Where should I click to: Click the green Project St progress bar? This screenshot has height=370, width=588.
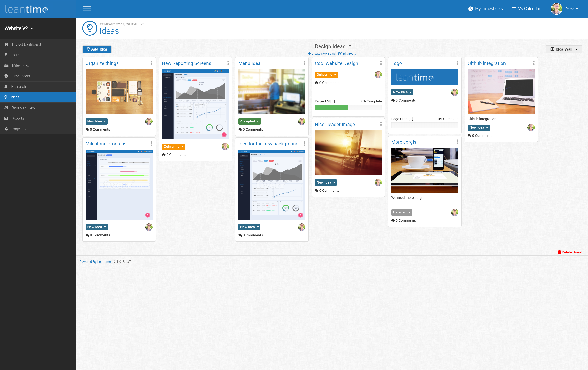tap(331, 107)
